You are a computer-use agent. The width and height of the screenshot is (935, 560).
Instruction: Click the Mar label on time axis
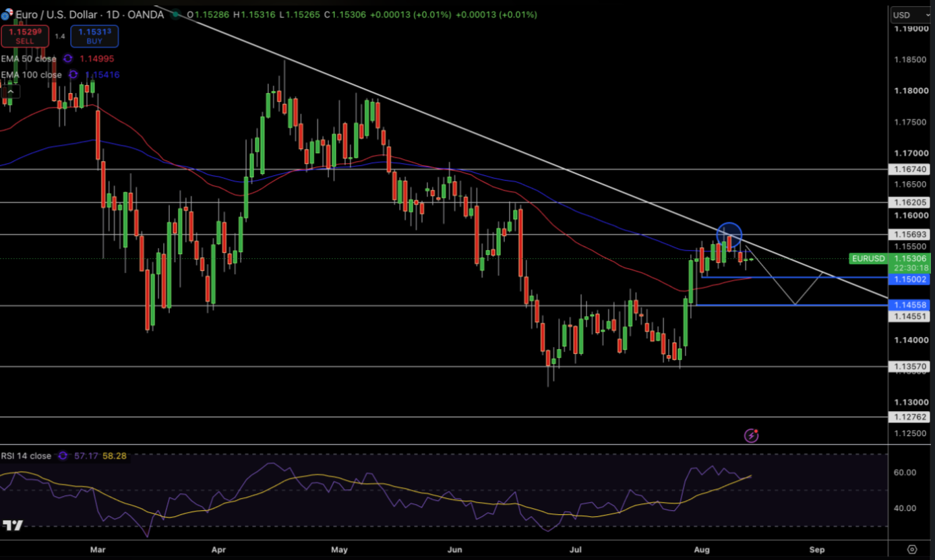pos(98,549)
